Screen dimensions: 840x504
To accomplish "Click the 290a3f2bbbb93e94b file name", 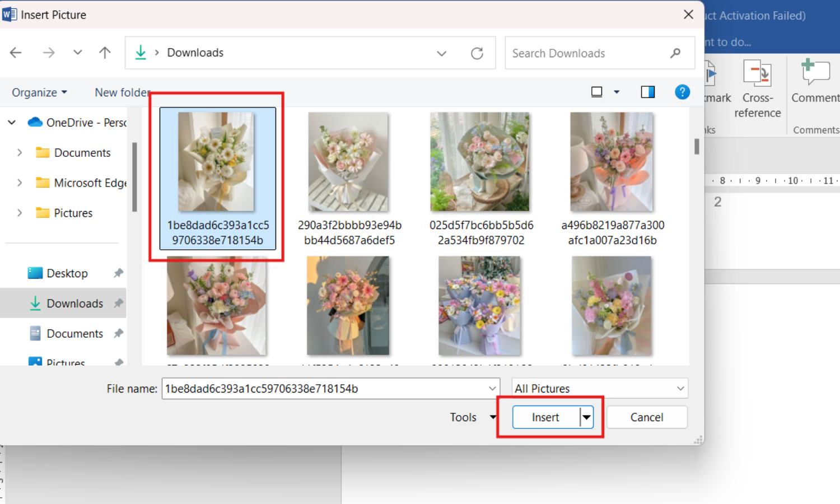I will click(349, 232).
